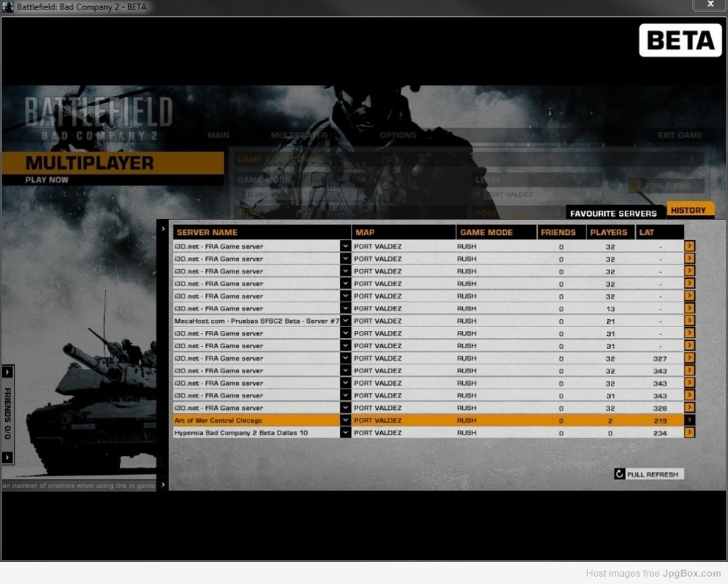Click the join arrow on the latency 328 row
The width and height of the screenshot is (728, 584).
689,408
